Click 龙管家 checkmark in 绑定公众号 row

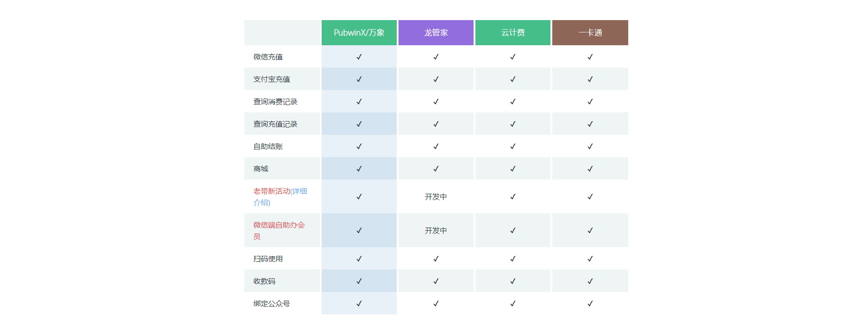pos(436,303)
